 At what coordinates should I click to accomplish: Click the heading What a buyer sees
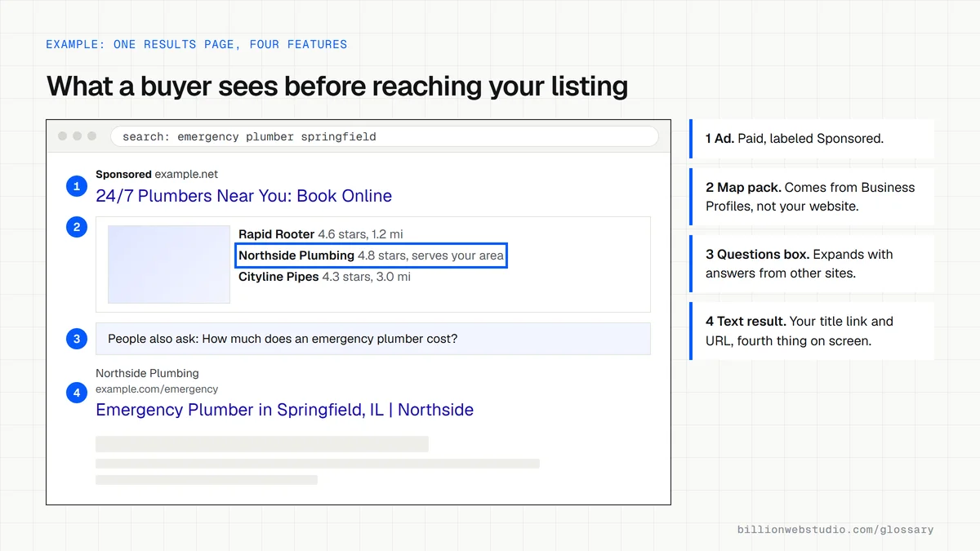pos(337,86)
